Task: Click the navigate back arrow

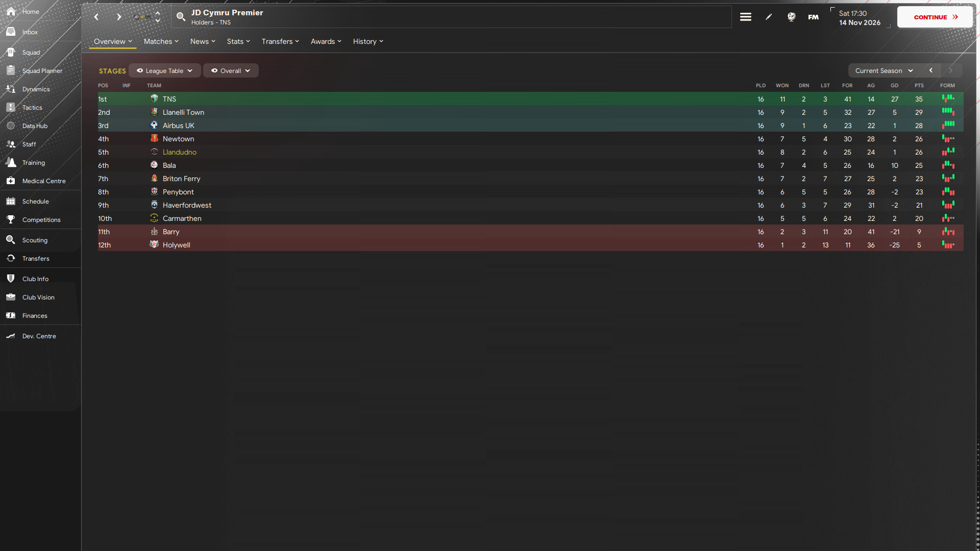Action: pyautogui.click(x=96, y=17)
